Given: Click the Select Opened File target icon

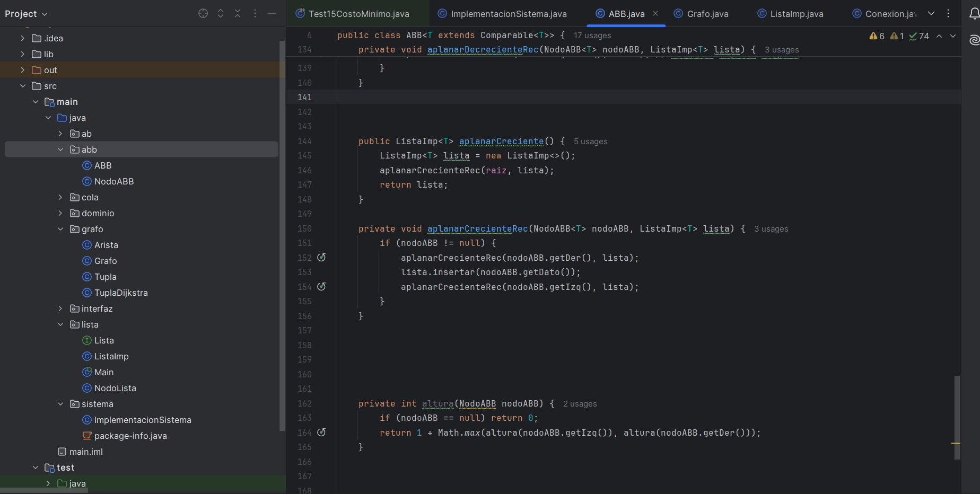Looking at the screenshot, I should [203, 13].
